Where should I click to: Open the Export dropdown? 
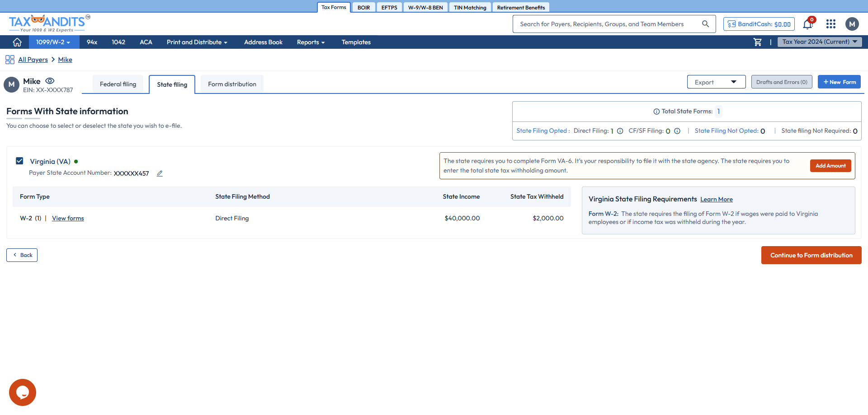tap(716, 82)
